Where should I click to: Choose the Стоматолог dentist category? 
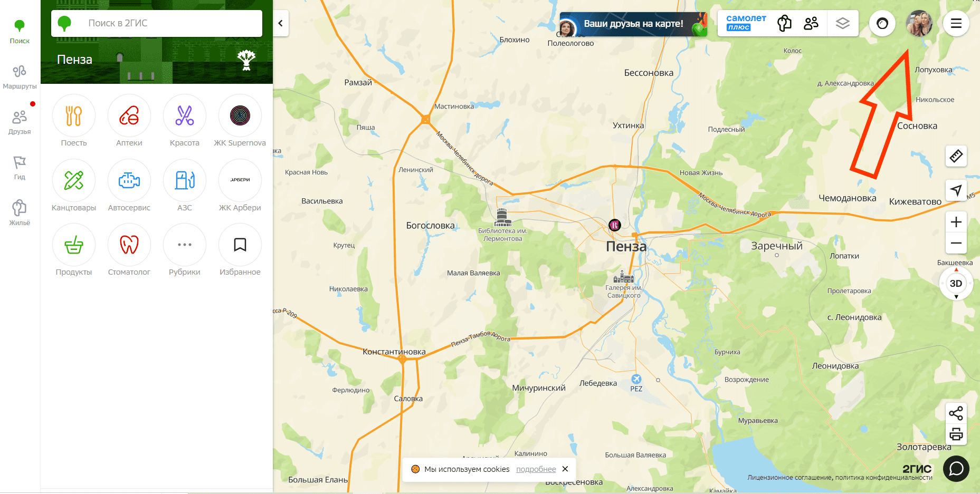[x=129, y=250]
